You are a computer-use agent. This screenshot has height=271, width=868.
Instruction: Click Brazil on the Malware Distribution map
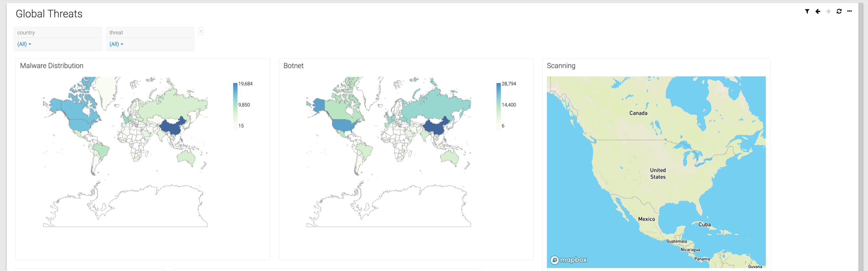(x=101, y=150)
